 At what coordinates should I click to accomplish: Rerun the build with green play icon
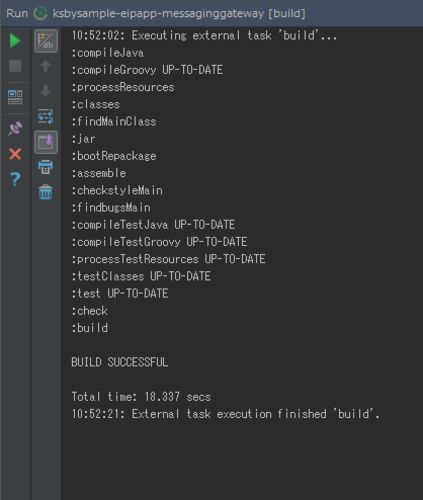pos(15,41)
